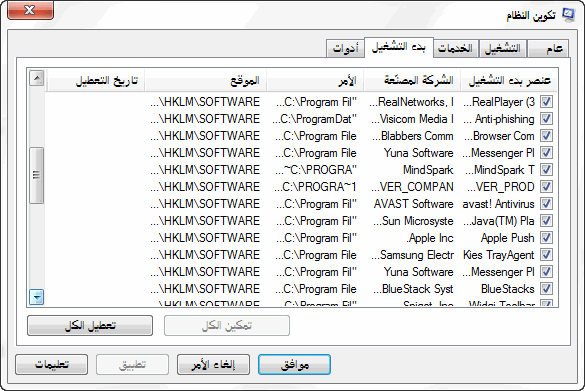Viewport: 585px width, 391px height.
Task: Disable the Java(TM) Pla startup checkbox
Action: [547, 221]
